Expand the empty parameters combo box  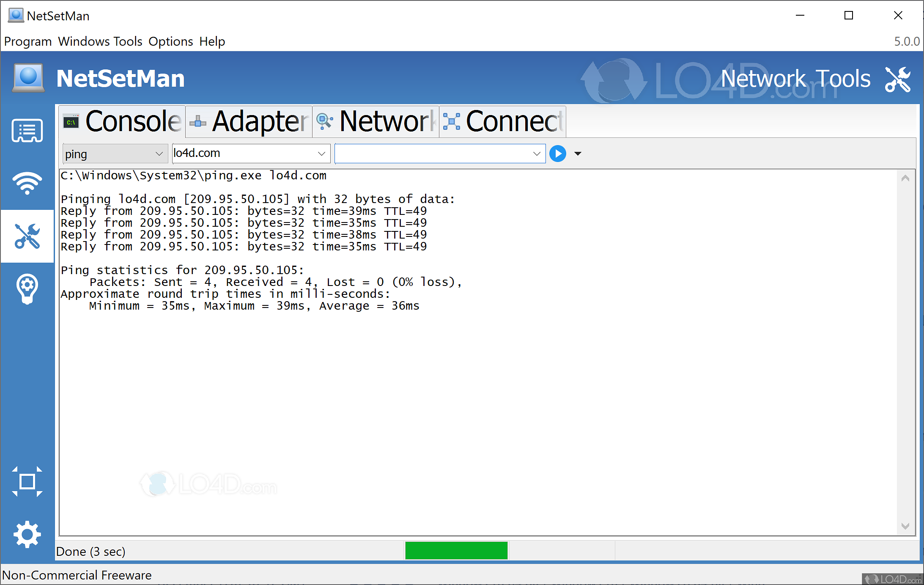[x=537, y=154]
